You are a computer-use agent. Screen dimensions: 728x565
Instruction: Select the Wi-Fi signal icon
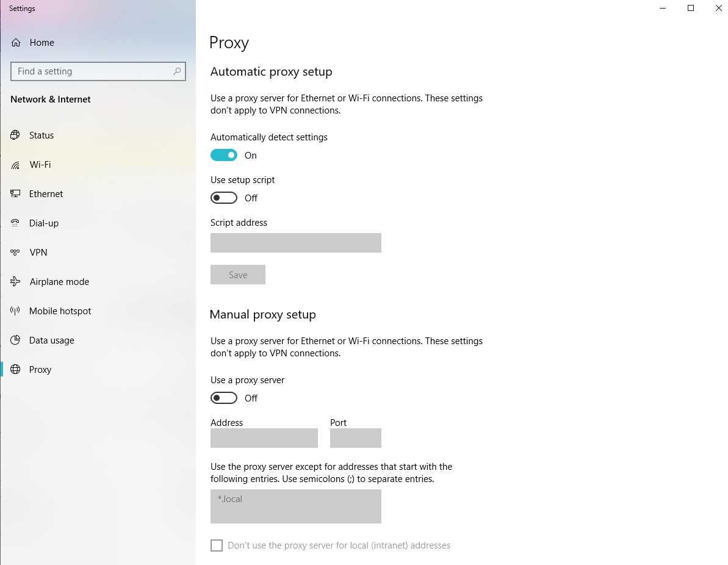click(x=15, y=165)
